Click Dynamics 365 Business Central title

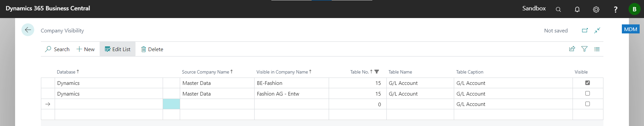pyautogui.click(x=48, y=8)
